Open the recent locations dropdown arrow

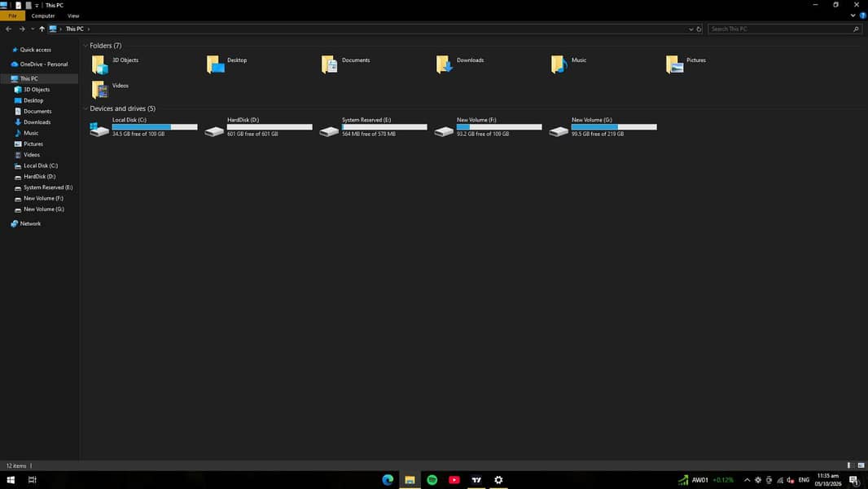(33, 29)
